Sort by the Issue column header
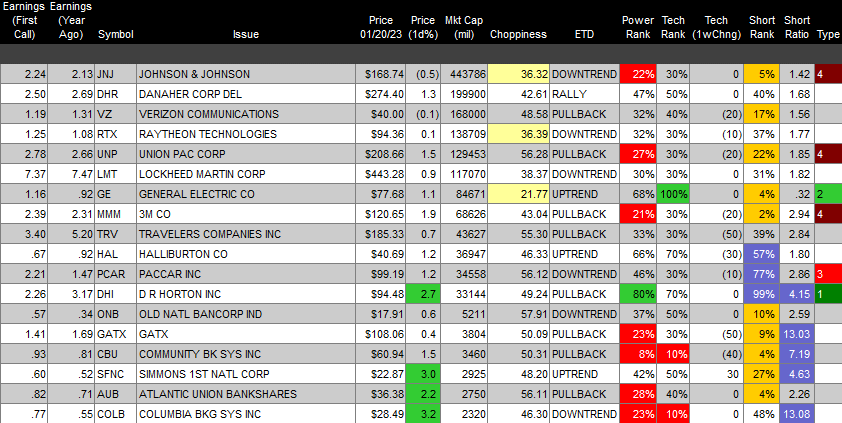Viewport: 842px width, 423px height. click(246, 34)
